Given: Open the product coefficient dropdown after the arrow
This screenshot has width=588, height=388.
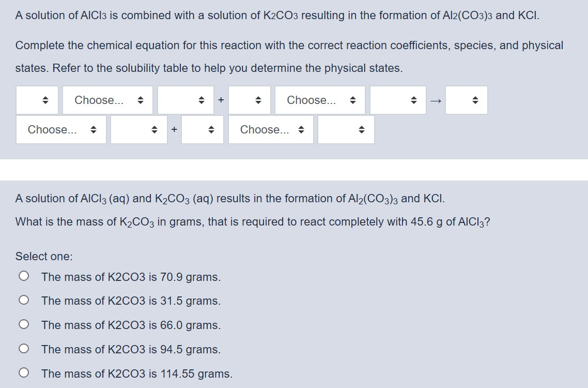Looking at the screenshot, I should [466, 100].
